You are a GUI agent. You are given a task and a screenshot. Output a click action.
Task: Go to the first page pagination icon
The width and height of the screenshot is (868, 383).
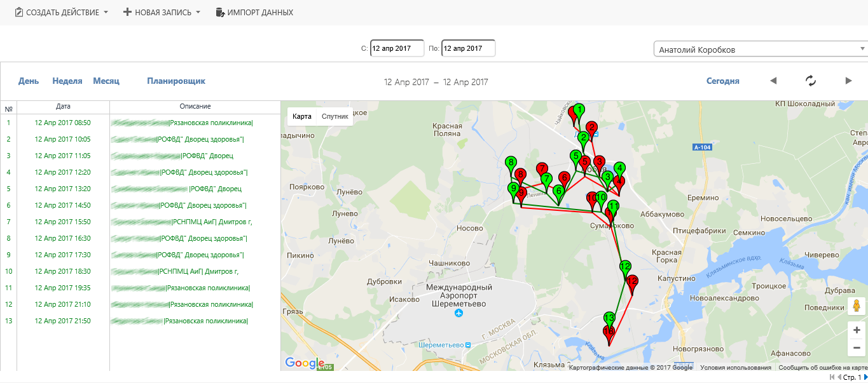point(833,377)
